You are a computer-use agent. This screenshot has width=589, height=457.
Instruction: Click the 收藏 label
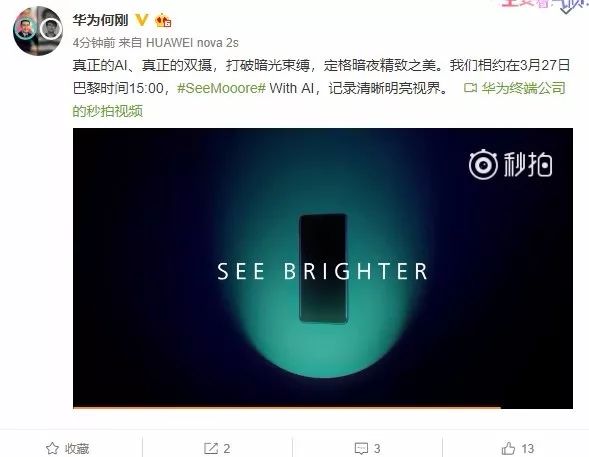[x=77, y=448]
